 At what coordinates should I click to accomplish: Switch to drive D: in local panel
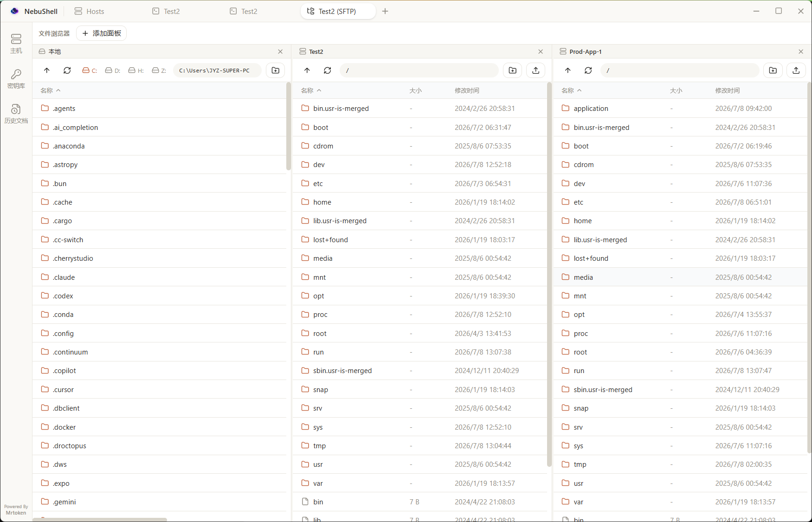(113, 71)
